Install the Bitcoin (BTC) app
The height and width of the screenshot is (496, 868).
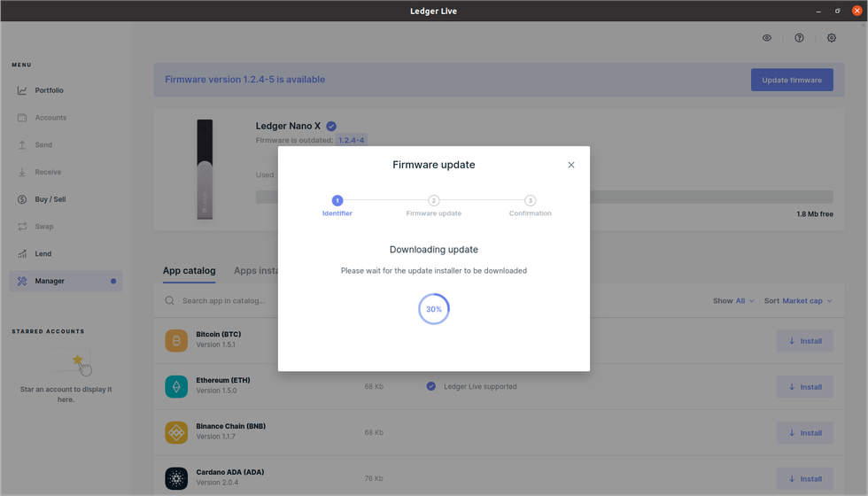(804, 341)
